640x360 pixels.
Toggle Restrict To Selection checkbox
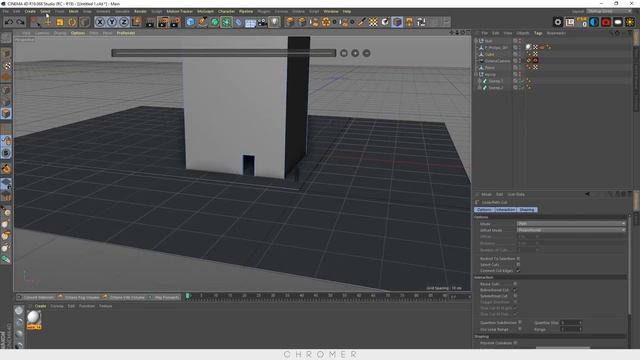point(518,258)
